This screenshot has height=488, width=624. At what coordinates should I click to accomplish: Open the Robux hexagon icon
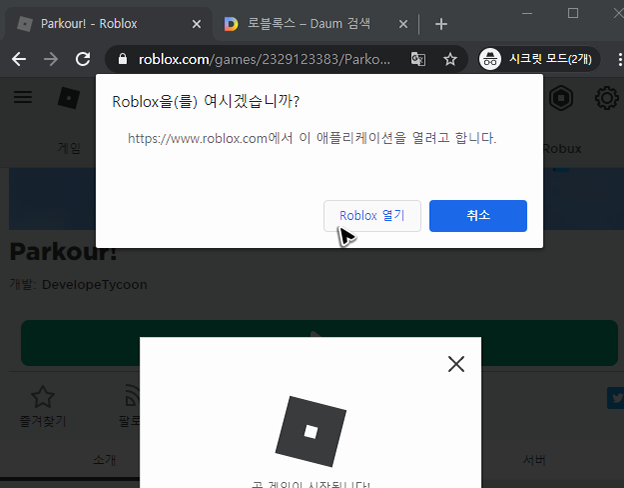[561, 98]
